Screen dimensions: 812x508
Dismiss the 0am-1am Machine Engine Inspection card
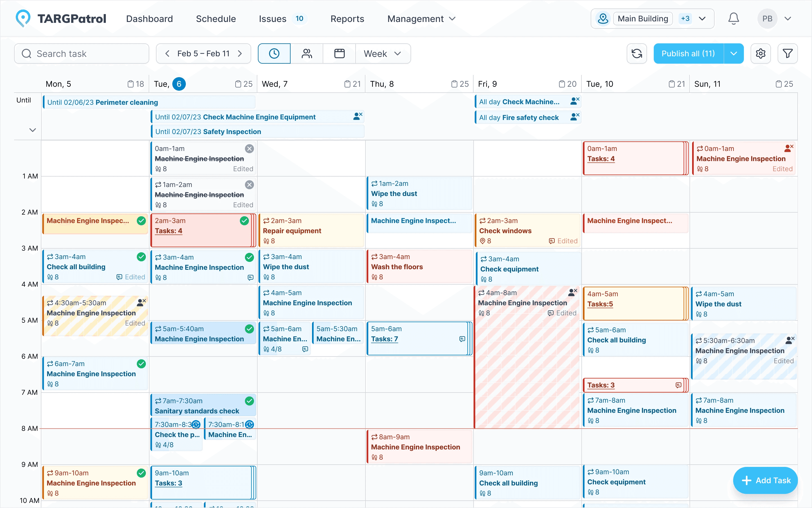pyautogui.click(x=250, y=148)
